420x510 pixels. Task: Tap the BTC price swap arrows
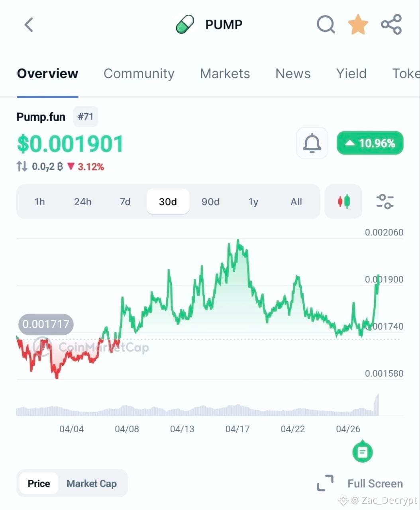[22, 167]
